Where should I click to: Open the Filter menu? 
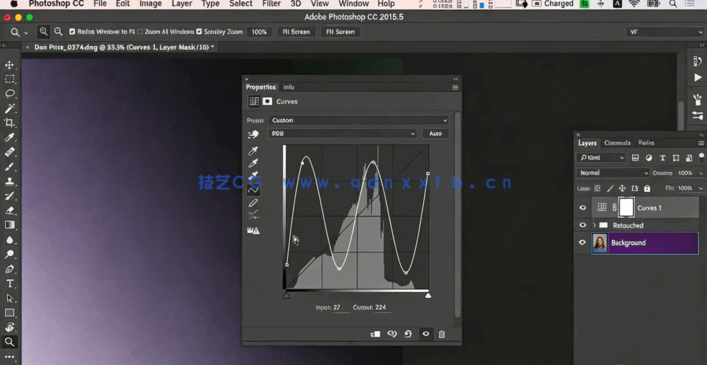(x=272, y=4)
